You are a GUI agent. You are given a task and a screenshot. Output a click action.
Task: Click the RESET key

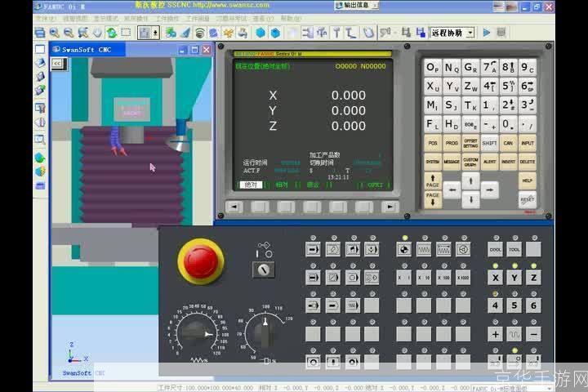pos(528,199)
